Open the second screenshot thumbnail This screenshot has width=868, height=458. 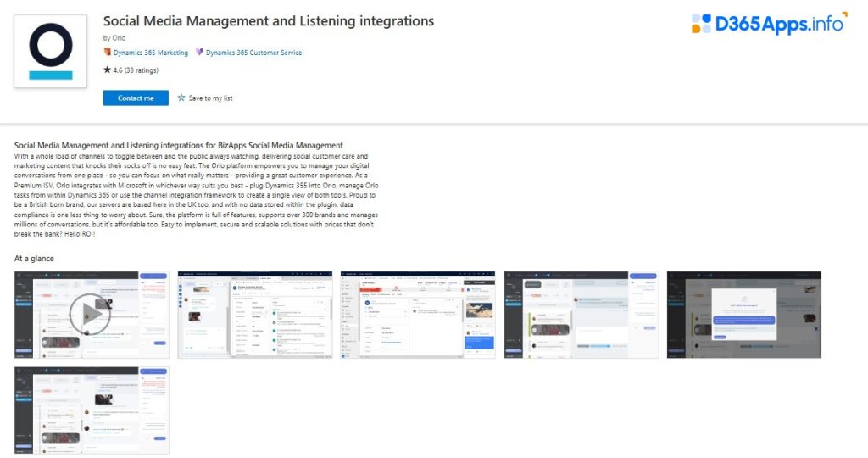click(254, 315)
